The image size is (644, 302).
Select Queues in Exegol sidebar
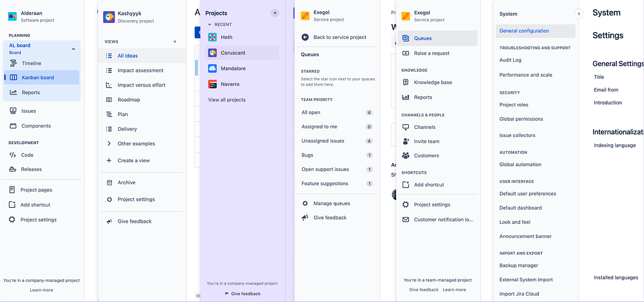click(438, 38)
